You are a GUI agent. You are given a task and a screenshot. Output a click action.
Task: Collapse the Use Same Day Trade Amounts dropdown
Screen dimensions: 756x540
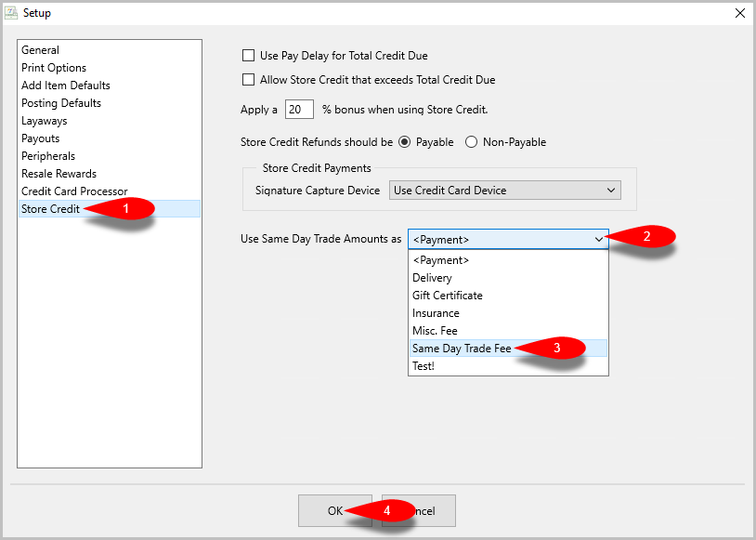[508, 240]
